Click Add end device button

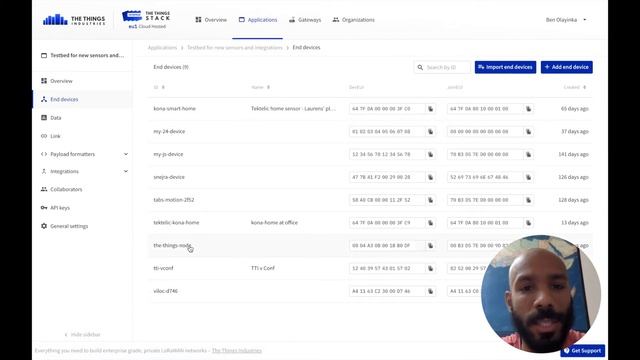[x=567, y=67]
